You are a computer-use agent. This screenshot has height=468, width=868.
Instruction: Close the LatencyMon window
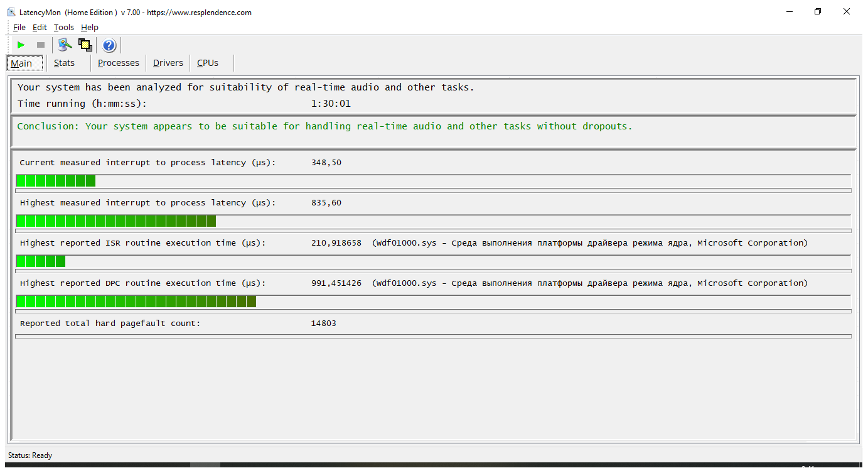tap(847, 12)
